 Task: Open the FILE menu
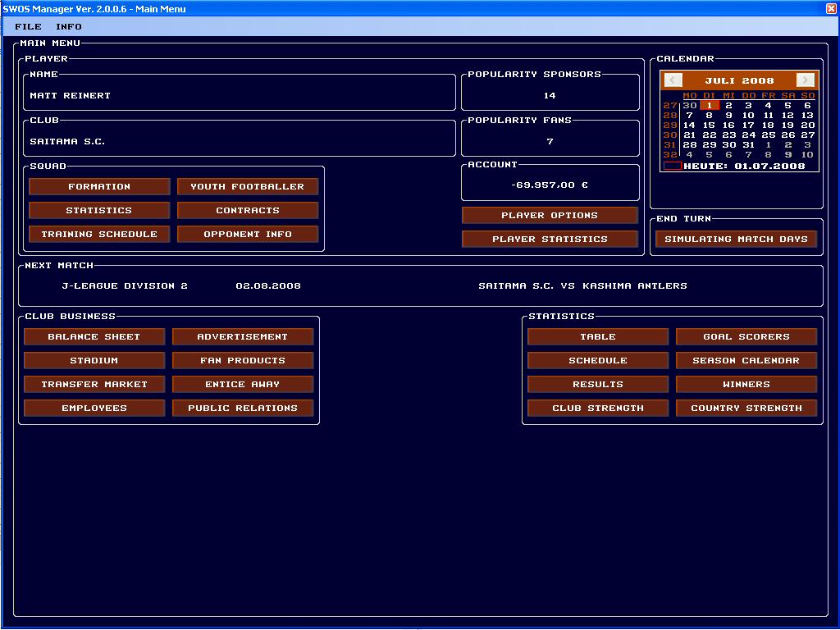tap(28, 26)
